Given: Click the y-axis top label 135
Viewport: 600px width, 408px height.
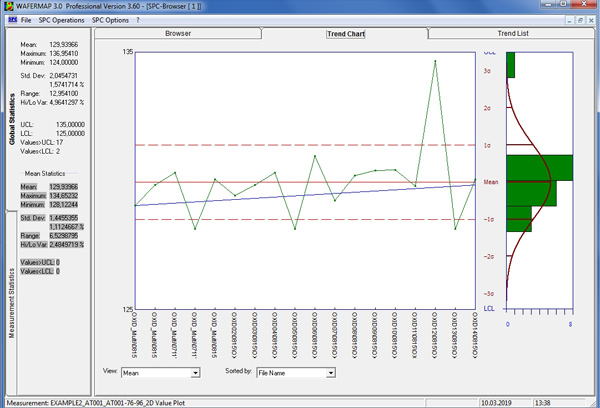Looking at the screenshot, I should pos(127,52).
